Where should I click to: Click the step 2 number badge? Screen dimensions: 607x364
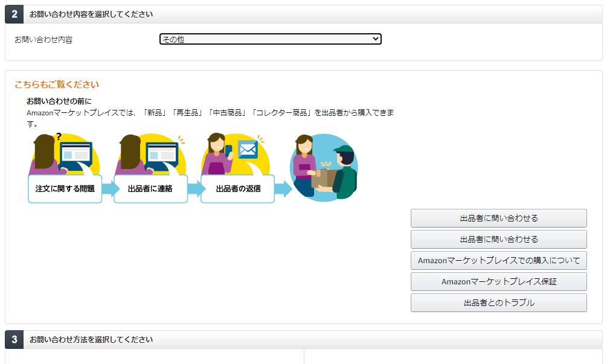click(14, 14)
